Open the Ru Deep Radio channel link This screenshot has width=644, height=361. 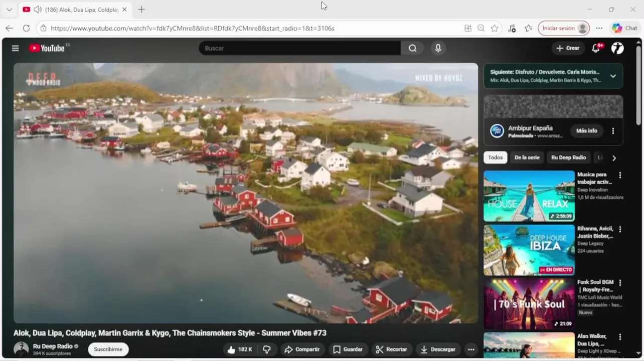pyautogui.click(x=53, y=346)
